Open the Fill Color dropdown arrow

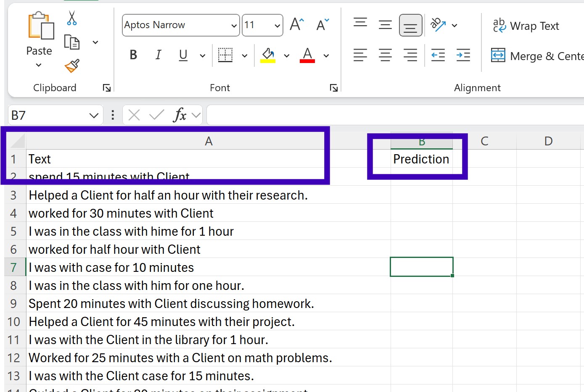coord(287,55)
